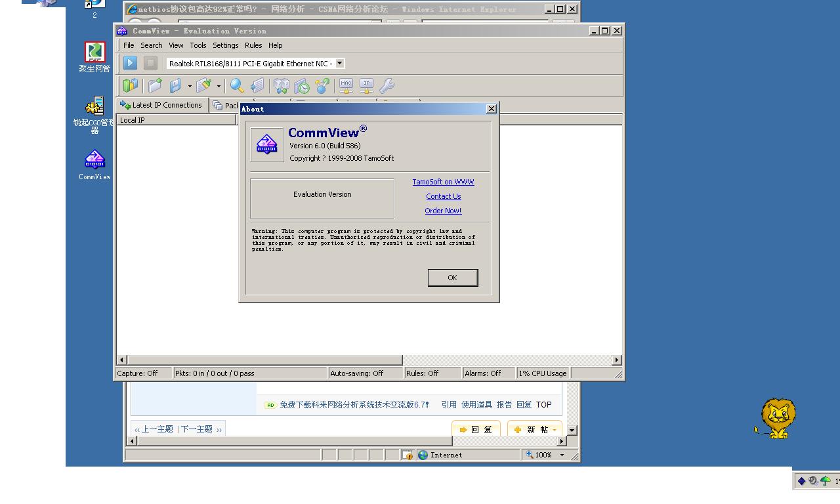Viewport: 840px width, 504px height.
Task: Expand the save icon's dropdown arrow
Action: click(x=189, y=85)
